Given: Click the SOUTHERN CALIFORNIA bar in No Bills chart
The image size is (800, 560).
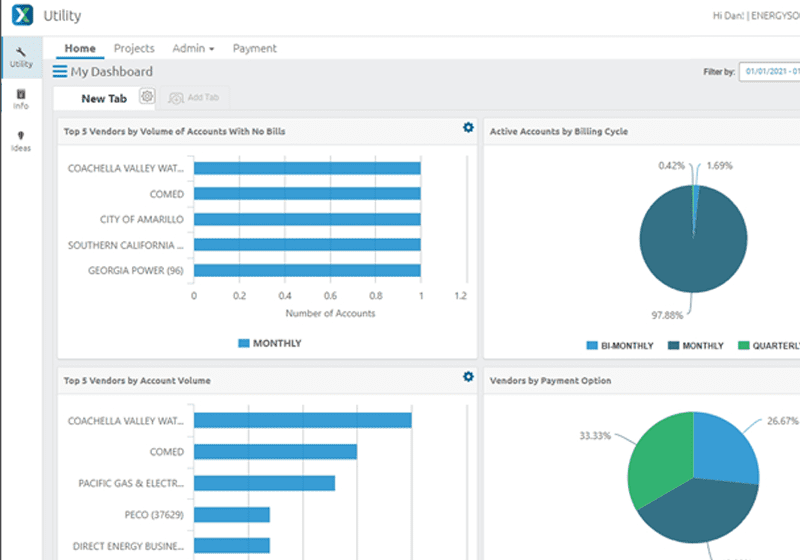Looking at the screenshot, I should [307, 245].
